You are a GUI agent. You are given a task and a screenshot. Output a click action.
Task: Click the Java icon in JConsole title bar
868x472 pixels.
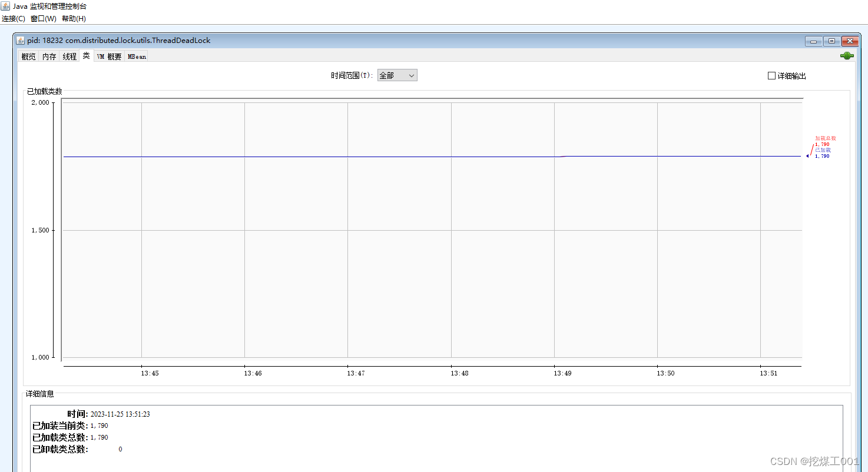5,6
